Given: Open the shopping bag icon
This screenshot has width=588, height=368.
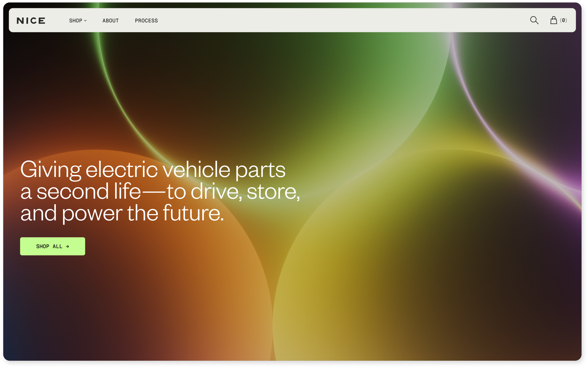Looking at the screenshot, I should [553, 20].
